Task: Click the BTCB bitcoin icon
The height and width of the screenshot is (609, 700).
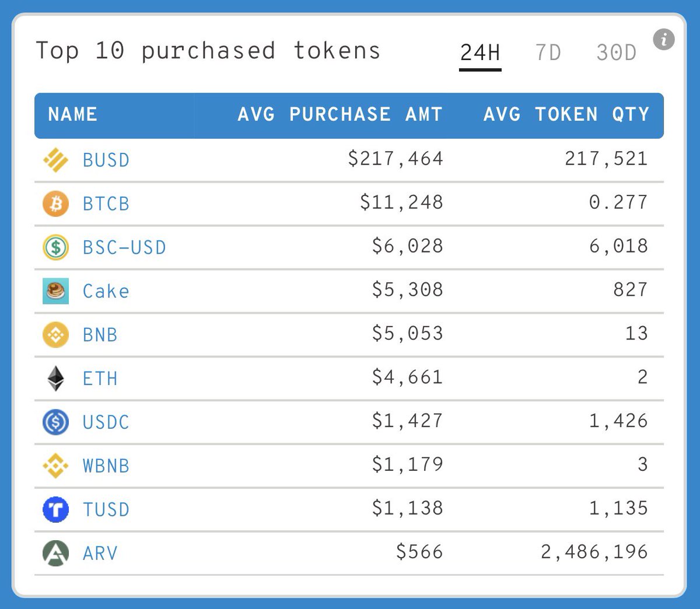Action: 55,204
